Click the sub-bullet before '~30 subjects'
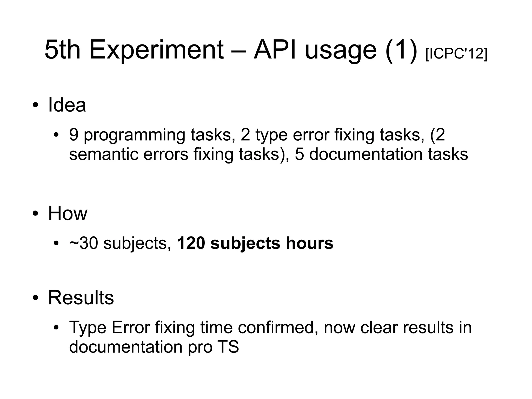The height and width of the screenshot is (399, 532). tap(56, 244)
